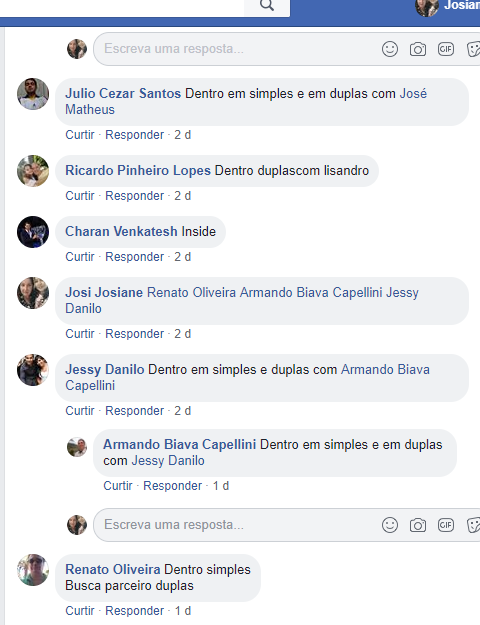
Task: Click the search magnifier icon
Action: 267,6
